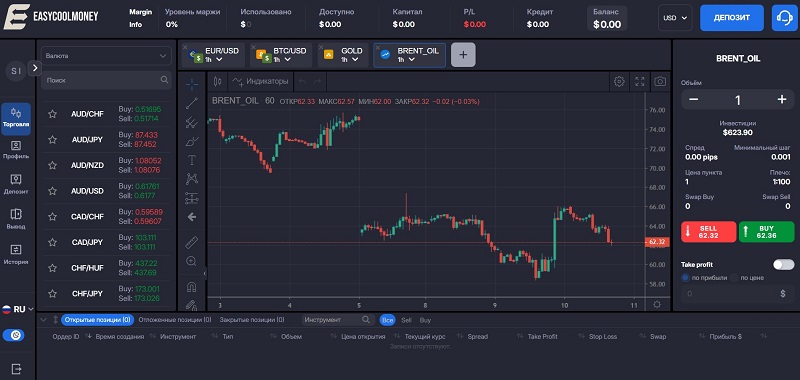
Task: Select the text annotation tool
Action: (192, 160)
